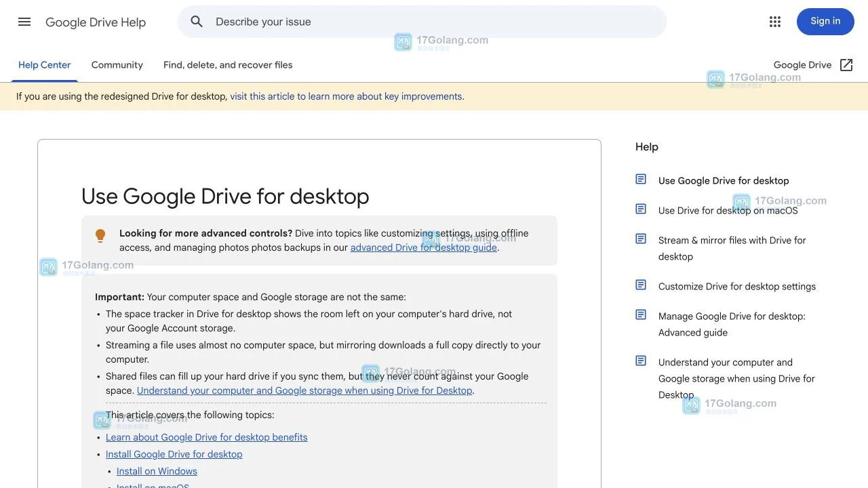Switch to the Community tab
Viewport: 868px width, 488px height.
pyautogui.click(x=117, y=65)
